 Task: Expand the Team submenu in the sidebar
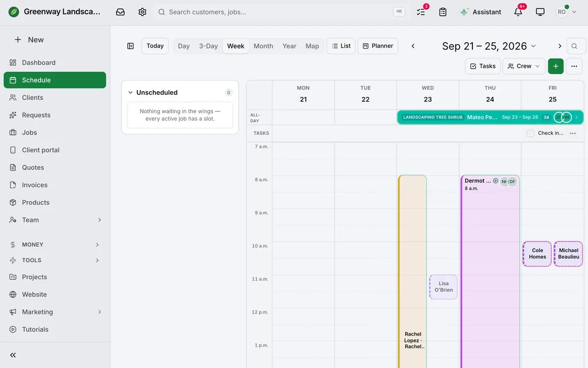click(x=99, y=220)
